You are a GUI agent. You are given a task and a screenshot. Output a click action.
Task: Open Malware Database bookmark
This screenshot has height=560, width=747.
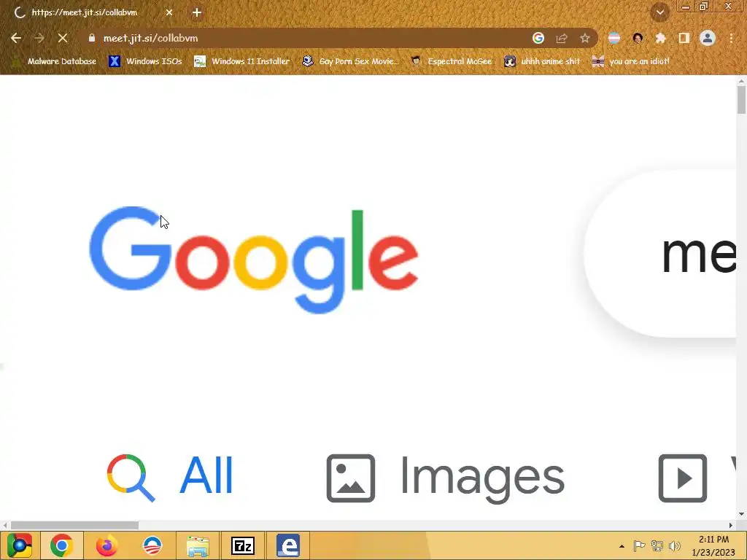(54, 61)
